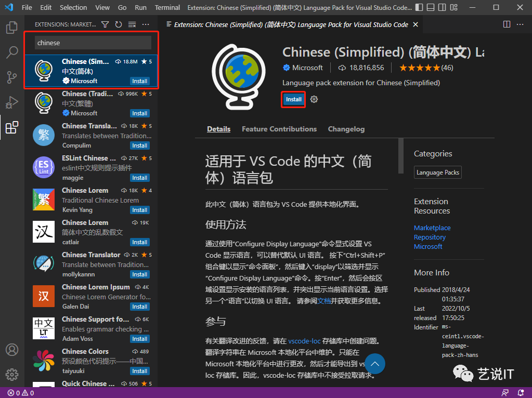Open the extensions filter funnel menu
The width and height of the screenshot is (532, 398).
coord(105,24)
